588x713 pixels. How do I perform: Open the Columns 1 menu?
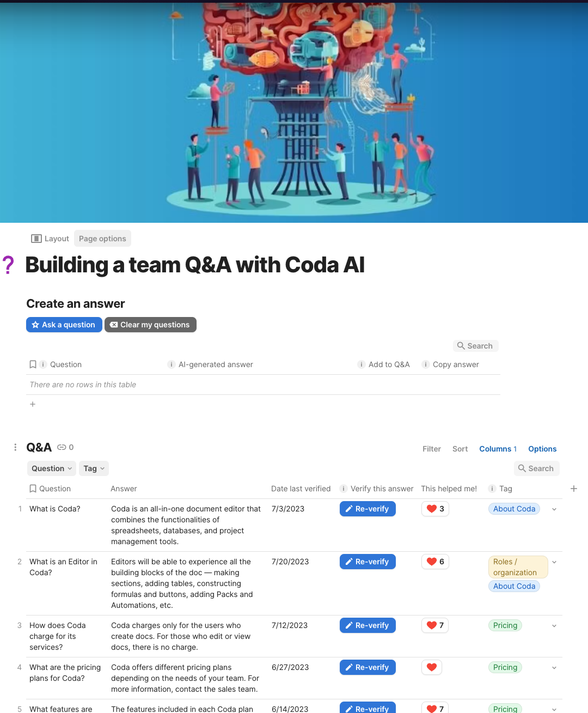coord(498,449)
